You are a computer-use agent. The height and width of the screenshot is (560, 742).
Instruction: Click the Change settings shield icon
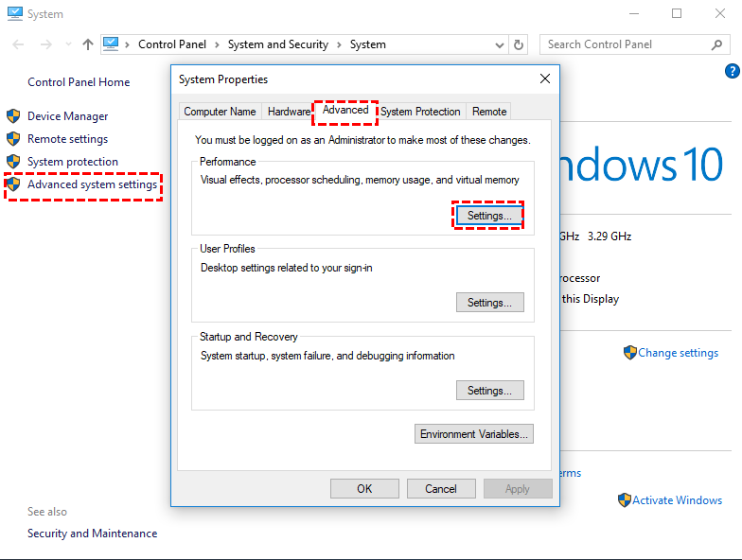pyautogui.click(x=630, y=352)
